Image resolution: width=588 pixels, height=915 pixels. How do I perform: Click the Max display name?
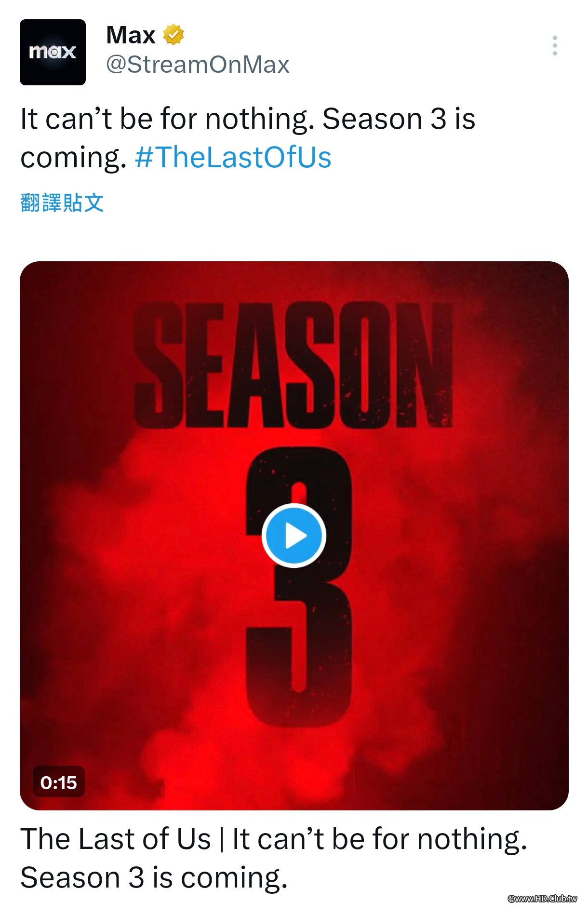(131, 35)
